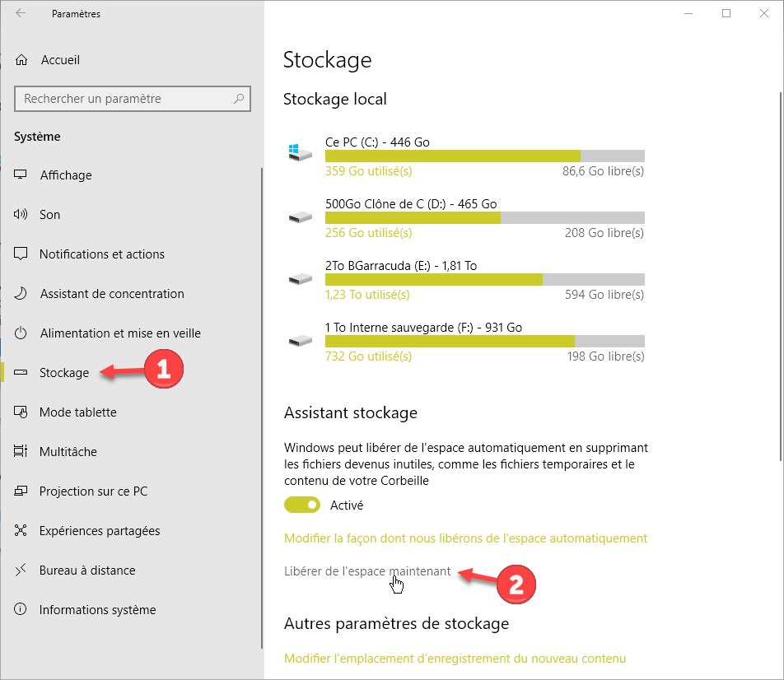This screenshot has height=680, width=784.
Task: Click the Son speaker icon
Action: click(x=21, y=215)
